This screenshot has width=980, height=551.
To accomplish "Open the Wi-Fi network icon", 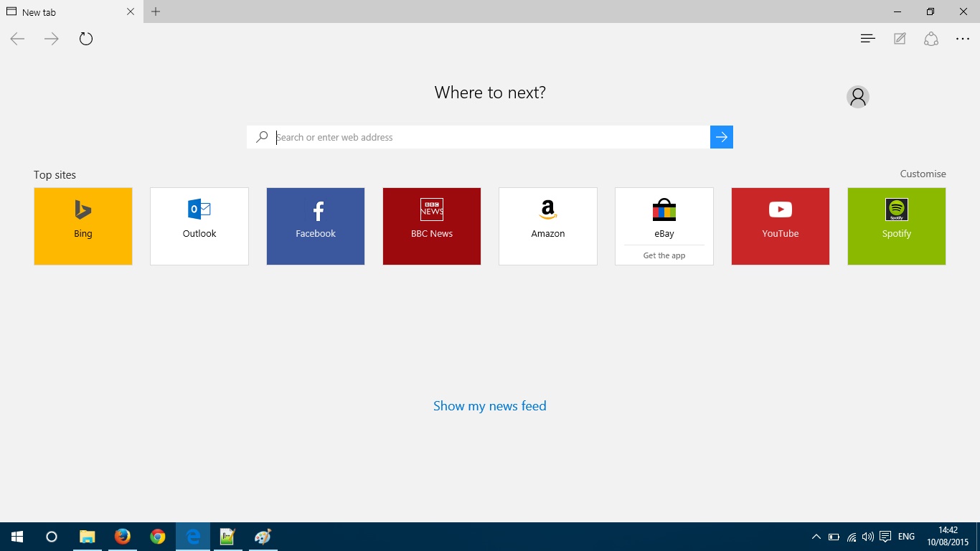I will pyautogui.click(x=852, y=537).
